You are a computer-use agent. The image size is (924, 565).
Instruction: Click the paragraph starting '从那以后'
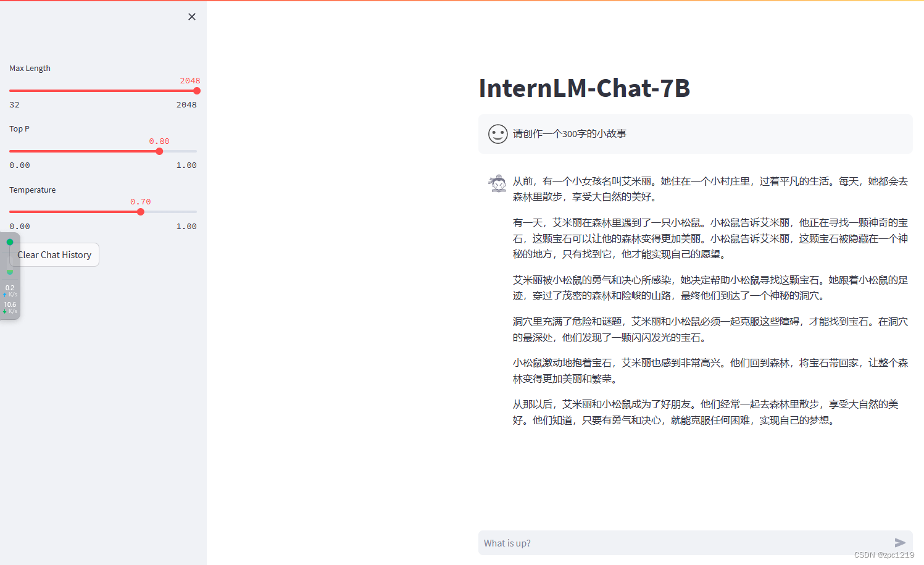(705, 412)
